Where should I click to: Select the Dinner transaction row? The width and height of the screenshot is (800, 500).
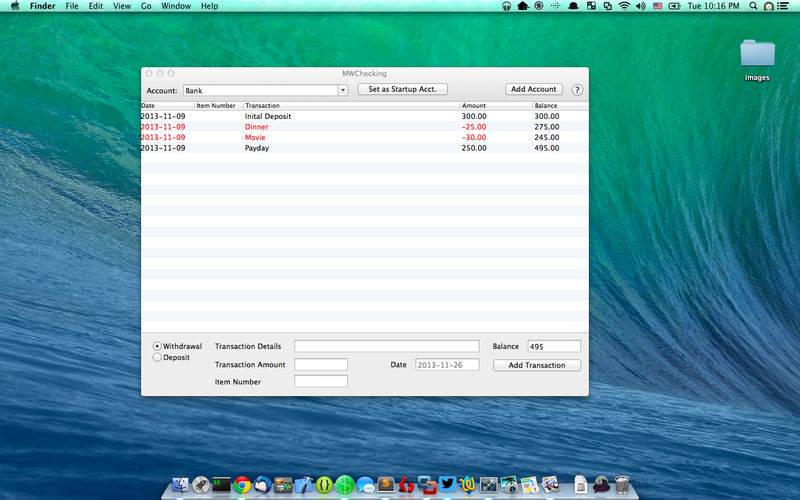(x=364, y=127)
